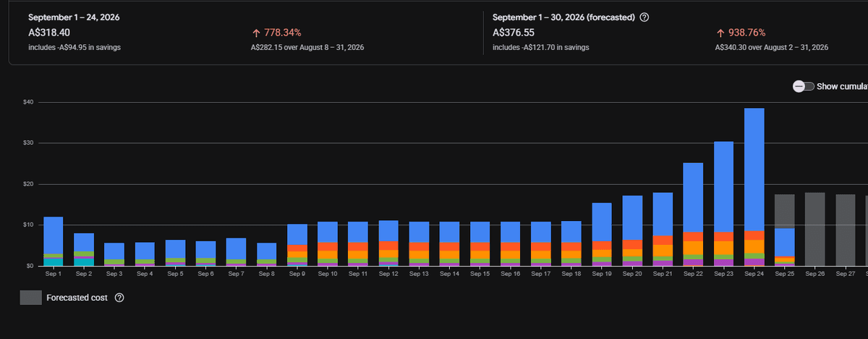Click the 778.34% increase figure
This screenshot has height=339, width=868.
(281, 33)
